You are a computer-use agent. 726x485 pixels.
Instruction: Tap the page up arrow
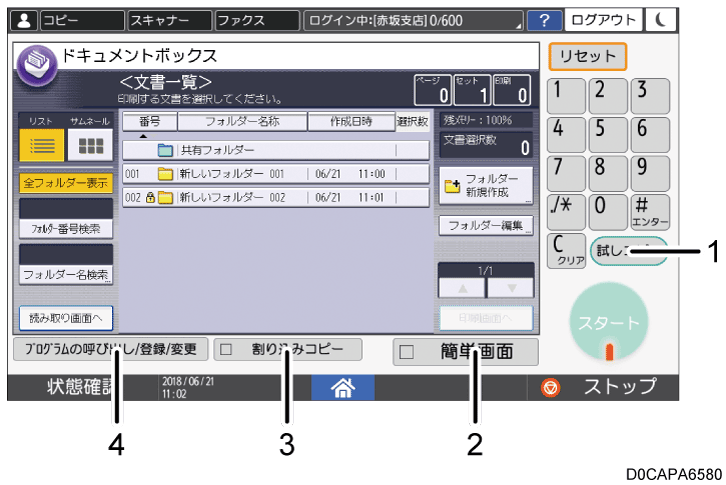463,288
